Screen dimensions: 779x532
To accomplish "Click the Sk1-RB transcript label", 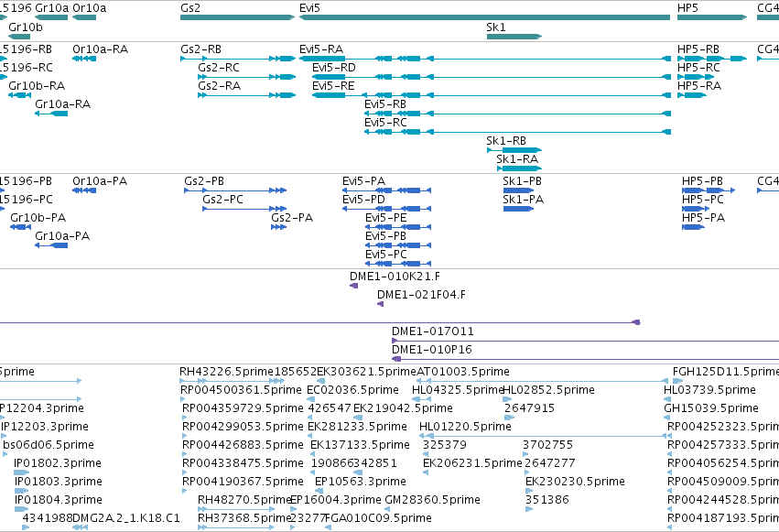I will coord(505,141).
